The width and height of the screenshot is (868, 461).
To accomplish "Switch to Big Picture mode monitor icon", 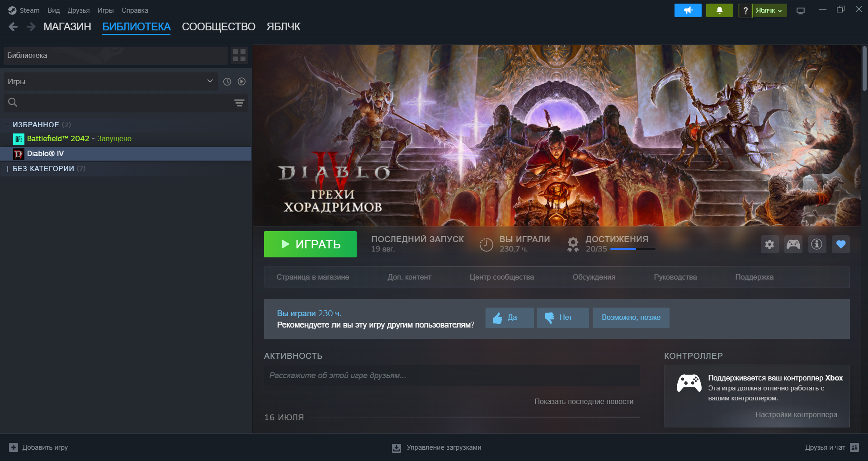I will [801, 10].
